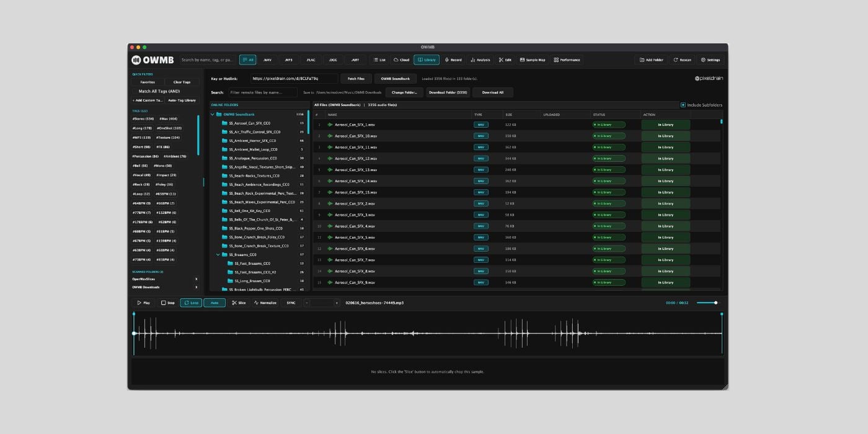Collapse the SS_Braaams_CC0 folder
868x434 pixels.
pyautogui.click(x=218, y=255)
